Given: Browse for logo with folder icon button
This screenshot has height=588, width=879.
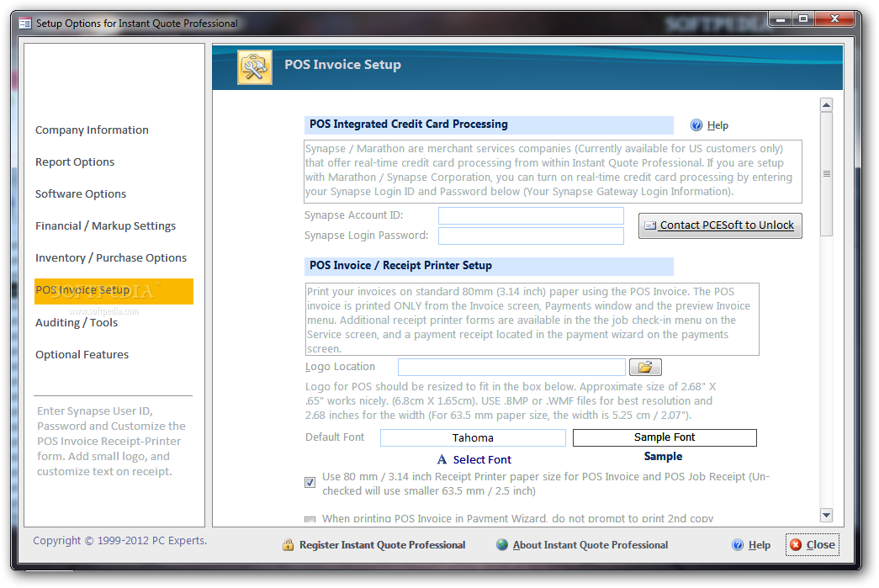Looking at the screenshot, I should coord(645,367).
